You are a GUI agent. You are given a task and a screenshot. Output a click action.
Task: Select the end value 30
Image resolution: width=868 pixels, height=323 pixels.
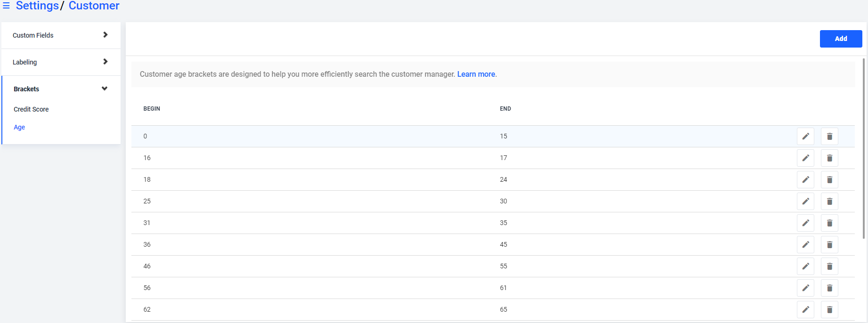(503, 202)
